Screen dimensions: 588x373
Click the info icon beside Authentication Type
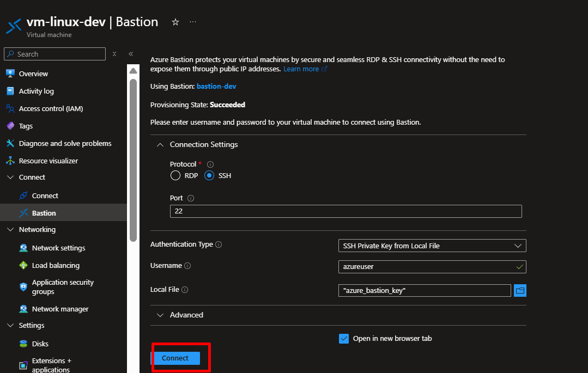pos(219,245)
